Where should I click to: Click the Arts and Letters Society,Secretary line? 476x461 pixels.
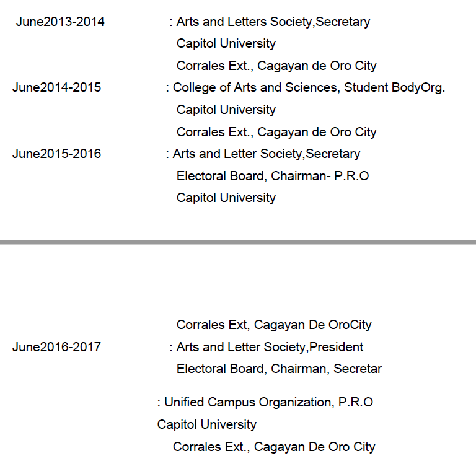273,22
